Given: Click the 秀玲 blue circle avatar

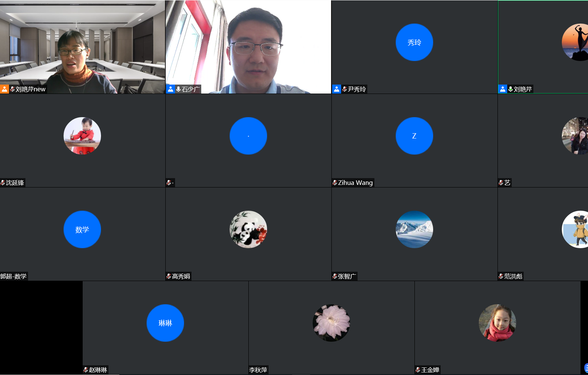Looking at the screenshot, I should [x=414, y=42].
